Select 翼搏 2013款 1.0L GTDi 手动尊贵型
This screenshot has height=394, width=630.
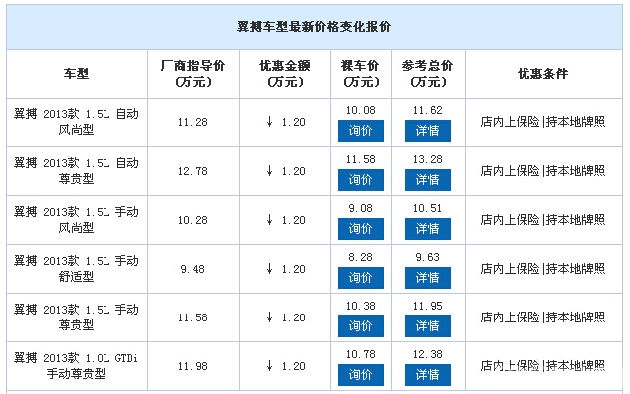pyautogui.click(x=76, y=366)
